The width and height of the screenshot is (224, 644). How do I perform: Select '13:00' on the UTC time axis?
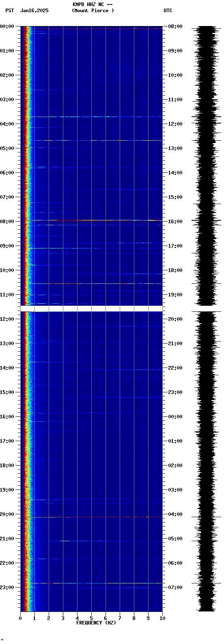pyautogui.click(x=175, y=148)
